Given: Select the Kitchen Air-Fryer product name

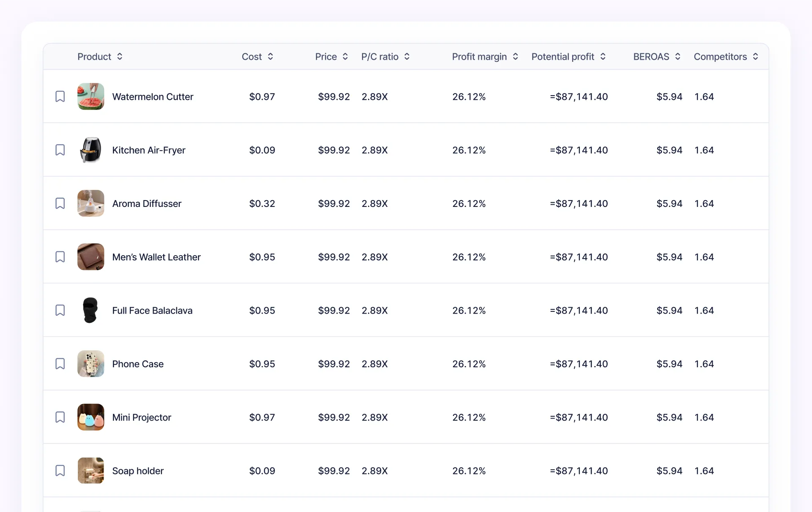Looking at the screenshot, I should (x=149, y=150).
